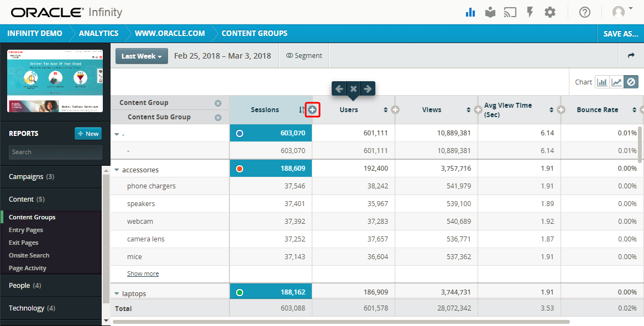Open the Page Activity report
The height and width of the screenshot is (326, 644).
point(28,268)
